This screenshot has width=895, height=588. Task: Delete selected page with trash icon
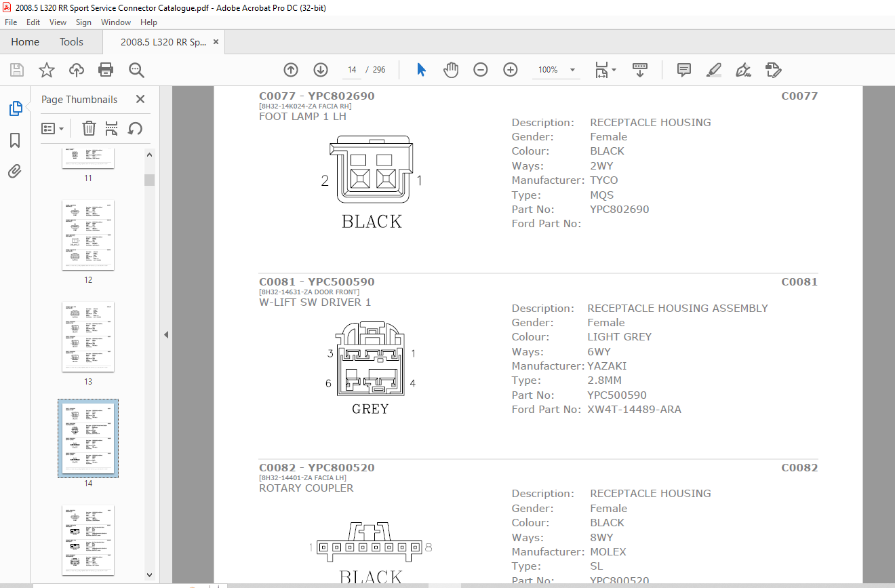tap(89, 128)
